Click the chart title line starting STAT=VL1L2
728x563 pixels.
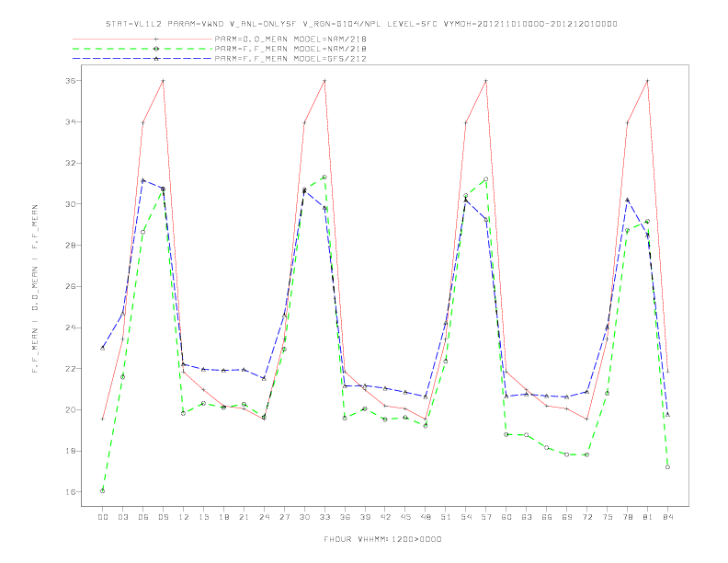(x=361, y=24)
